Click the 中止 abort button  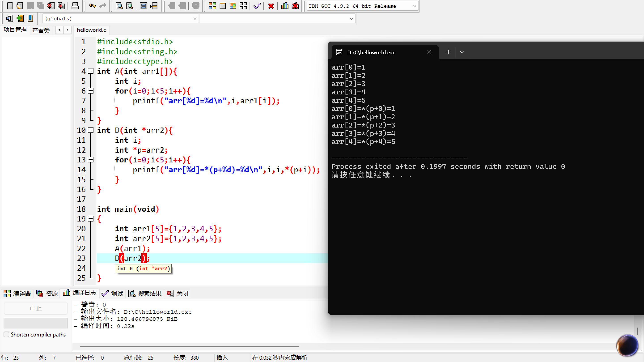[x=36, y=308]
